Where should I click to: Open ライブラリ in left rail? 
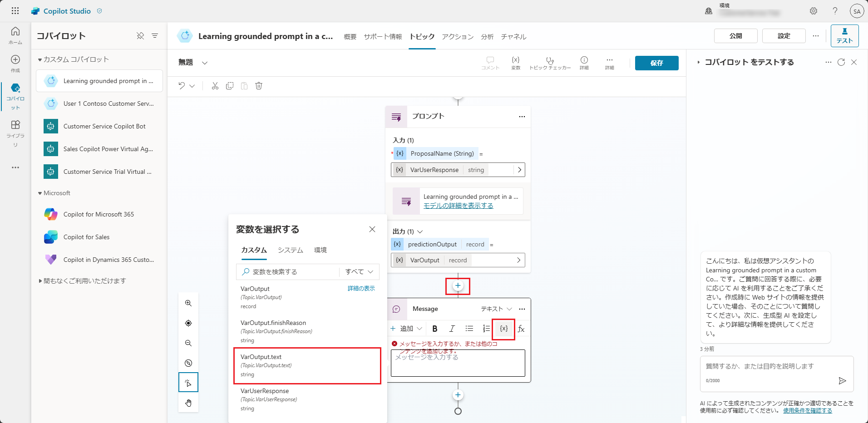15,133
